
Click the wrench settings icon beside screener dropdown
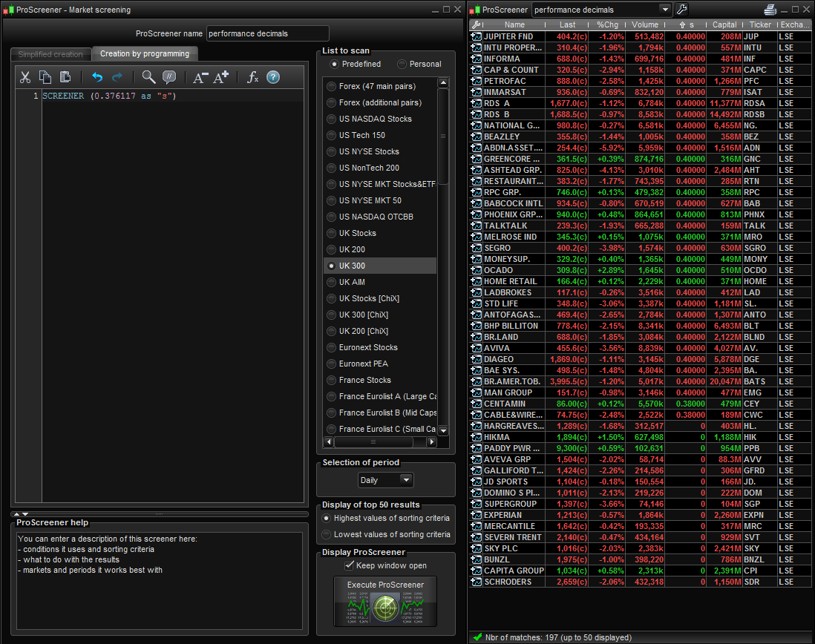coord(681,10)
